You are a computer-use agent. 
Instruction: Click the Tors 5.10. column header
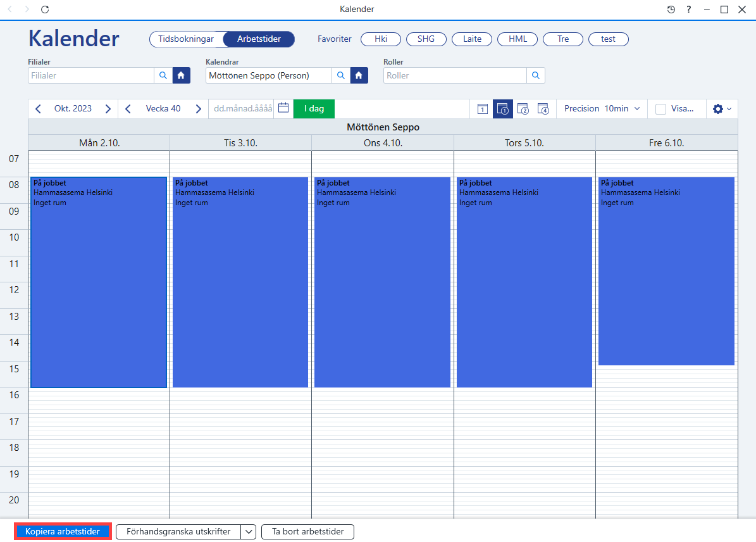coord(524,143)
